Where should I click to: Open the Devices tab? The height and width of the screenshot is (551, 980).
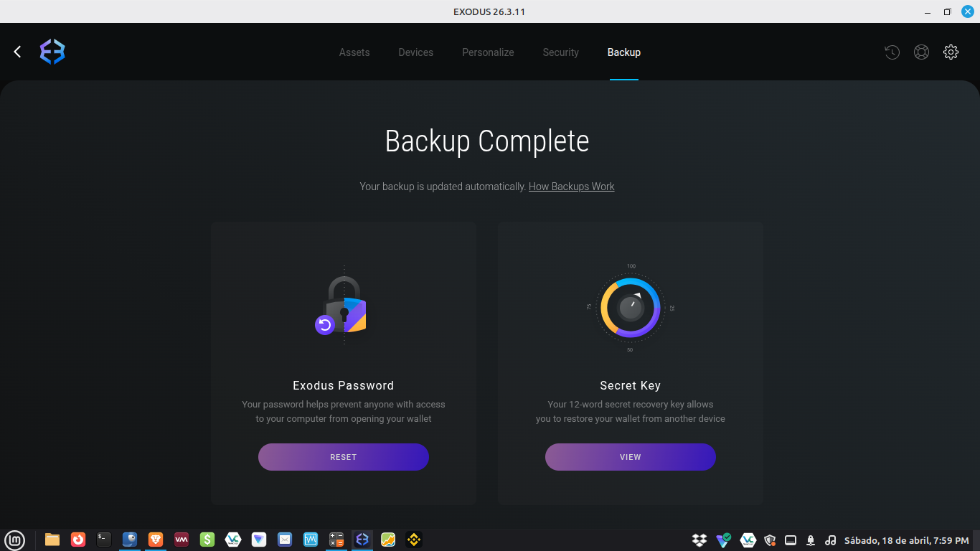416,52
